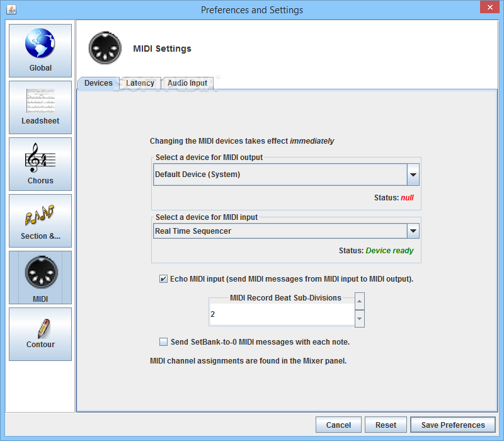The image size is (504, 441).
Task: Click the 'MIDI Settings' heading text
Action: tap(162, 49)
